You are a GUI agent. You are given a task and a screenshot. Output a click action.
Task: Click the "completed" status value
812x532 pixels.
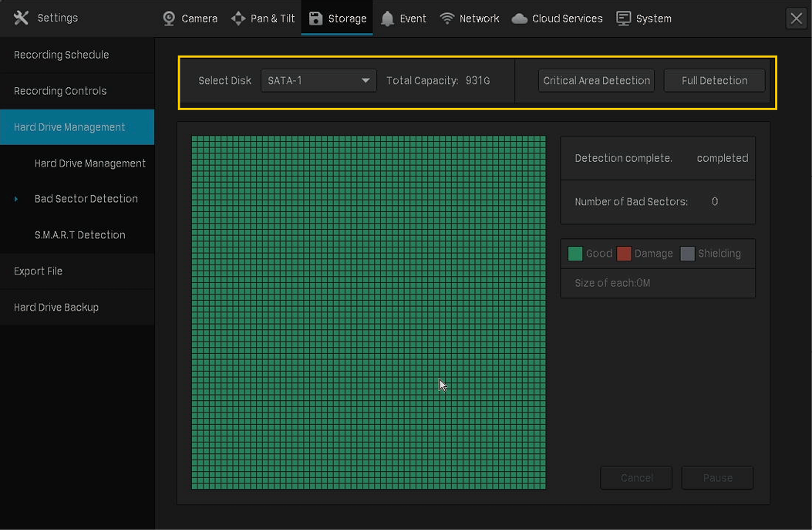tap(722, 159)
